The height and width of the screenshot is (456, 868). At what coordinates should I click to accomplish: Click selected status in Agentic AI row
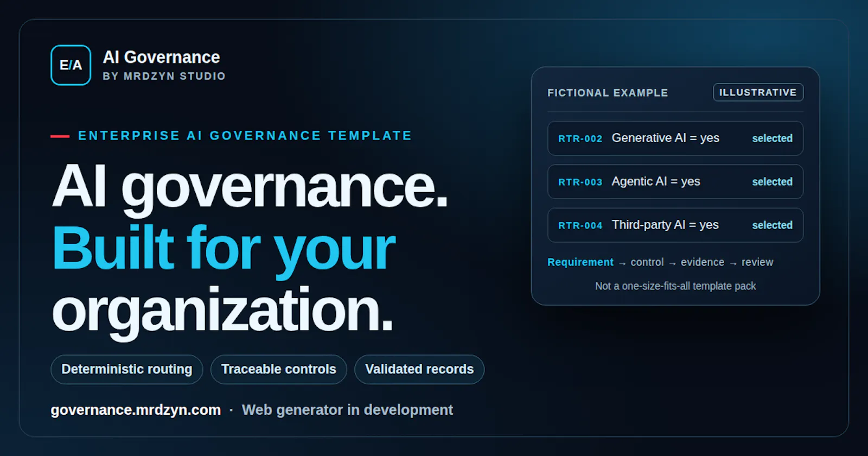pyautogui.click(x=772, y=182)
